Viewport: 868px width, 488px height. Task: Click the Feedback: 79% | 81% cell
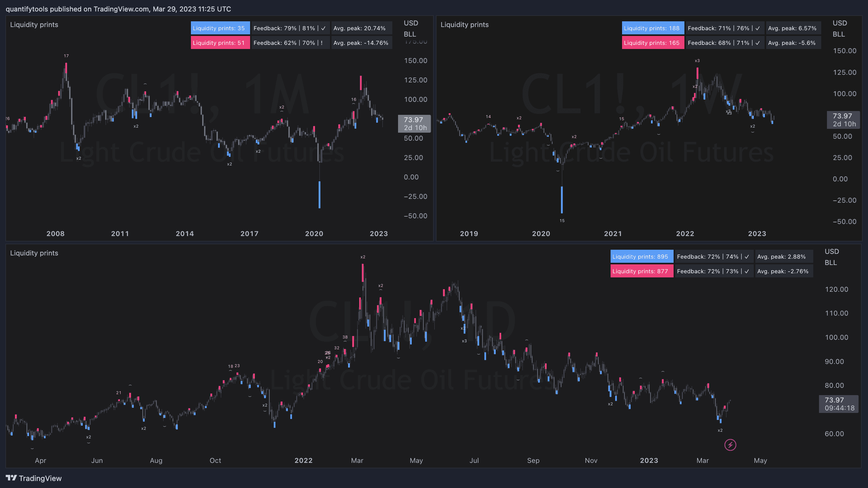(x=290, y=28)
